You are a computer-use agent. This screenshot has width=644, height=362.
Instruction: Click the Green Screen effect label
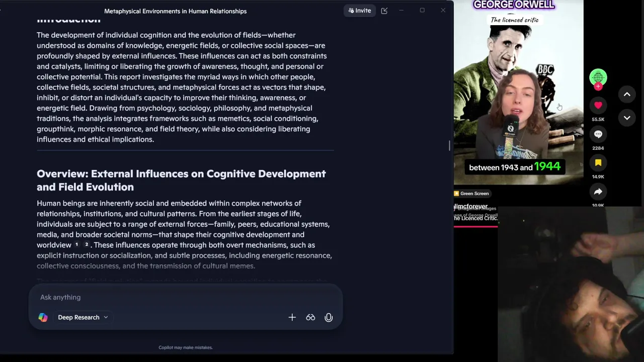point(471,194)
